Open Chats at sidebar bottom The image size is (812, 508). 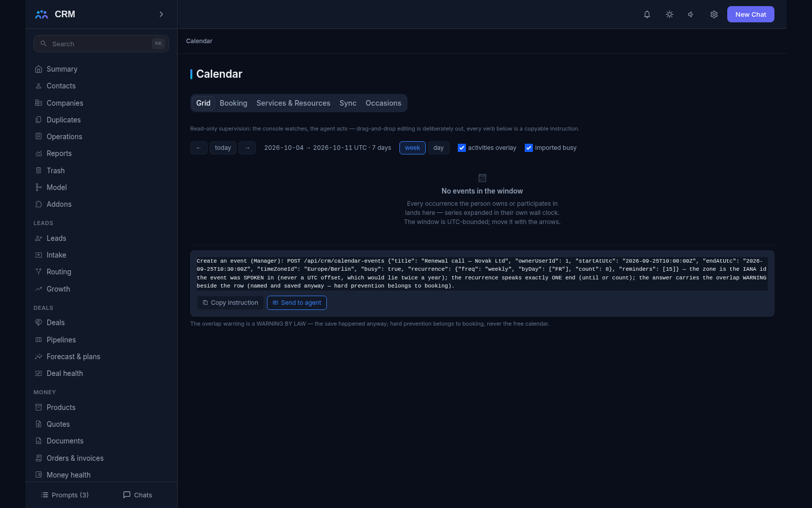pos(138,495)
